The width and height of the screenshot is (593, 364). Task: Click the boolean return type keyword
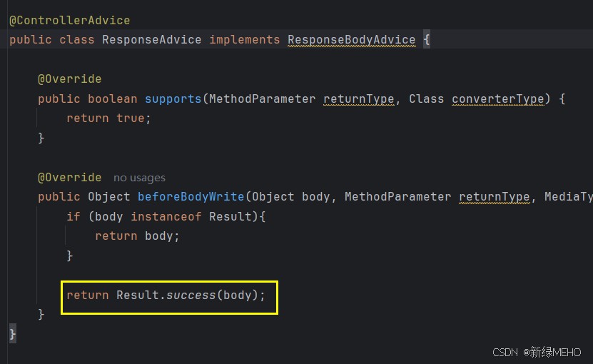pos(112,99)
